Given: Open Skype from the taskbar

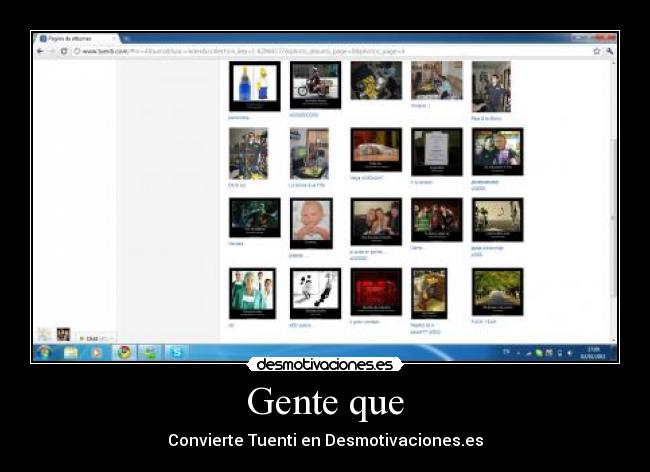Looking at the screenshot, I should pyautogui.click(x=177, y=353).
